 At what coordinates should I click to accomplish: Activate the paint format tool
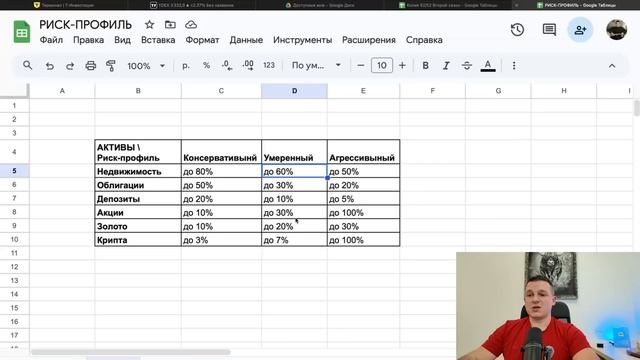111,66
